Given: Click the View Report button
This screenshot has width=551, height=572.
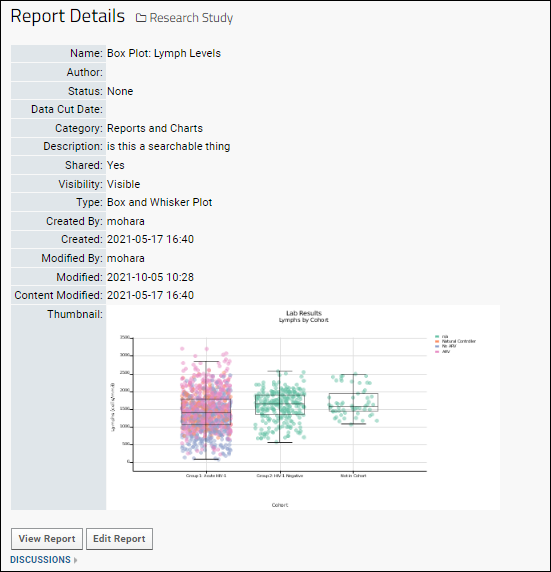Looking at the screenshot, I should [x=47, y=539].
